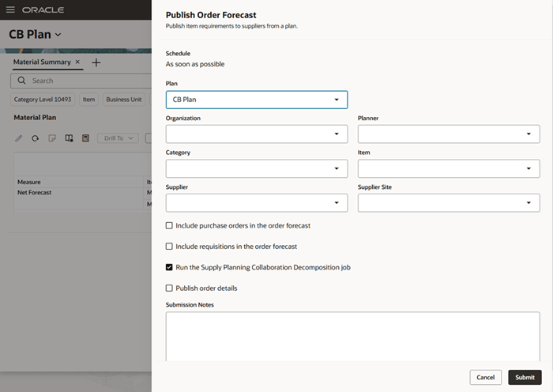This screenshot has height=392, width=553.
Task: Expand the Supplier Site dropdown
Action: pos(449,203)
